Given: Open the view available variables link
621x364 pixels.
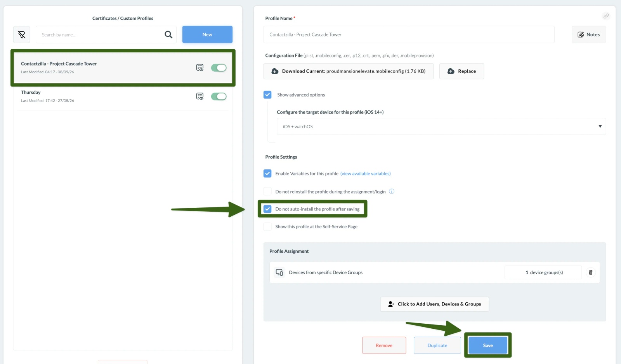Looking at the screenshot, I should point(366,174).
